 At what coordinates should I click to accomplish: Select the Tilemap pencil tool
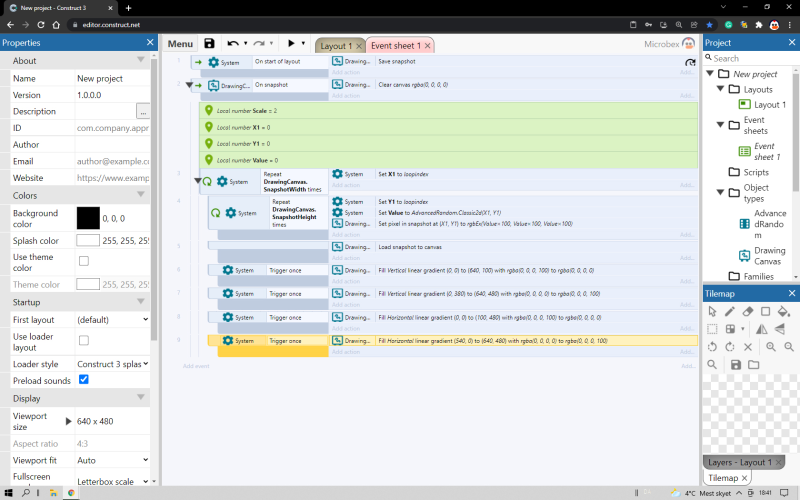[730, 311]
